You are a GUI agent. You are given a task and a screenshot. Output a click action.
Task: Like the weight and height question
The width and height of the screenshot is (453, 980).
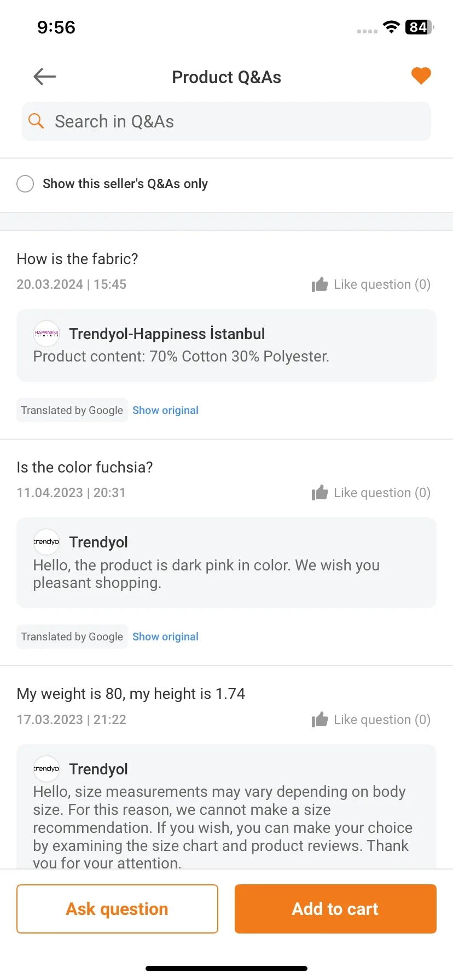(371, 720)
